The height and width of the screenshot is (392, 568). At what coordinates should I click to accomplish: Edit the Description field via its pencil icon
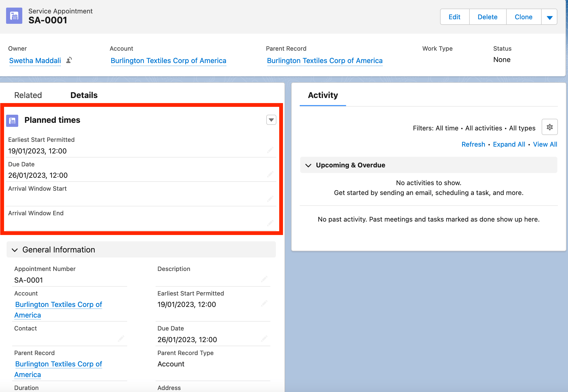[x=264, y=279]
